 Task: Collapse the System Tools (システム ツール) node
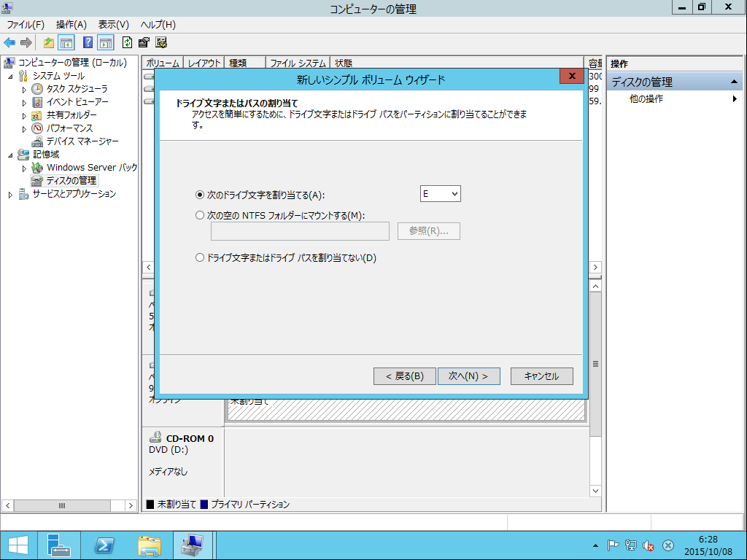pyautogui.click(x=10, y=76)
